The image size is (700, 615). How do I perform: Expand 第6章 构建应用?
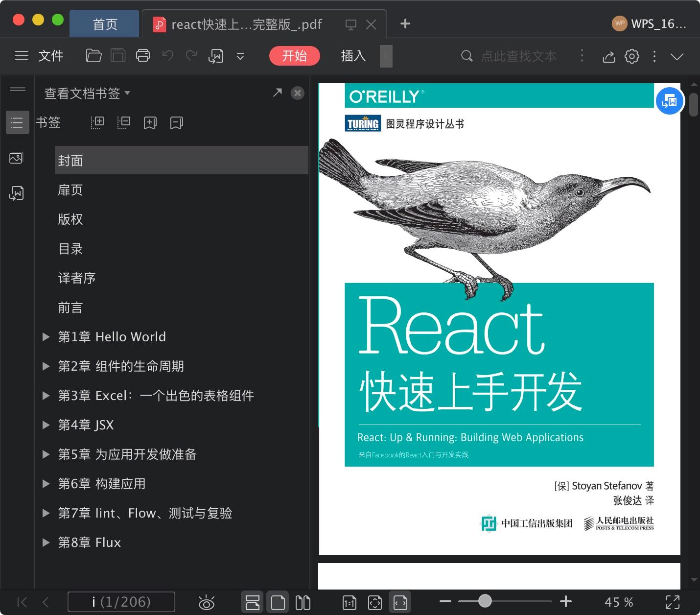(46, 484)
